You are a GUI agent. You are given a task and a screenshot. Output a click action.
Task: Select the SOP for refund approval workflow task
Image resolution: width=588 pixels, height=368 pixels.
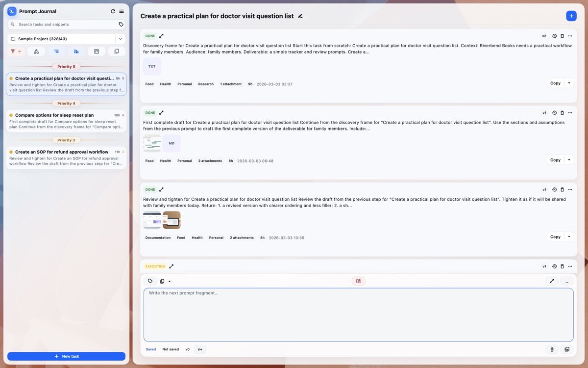66,158
